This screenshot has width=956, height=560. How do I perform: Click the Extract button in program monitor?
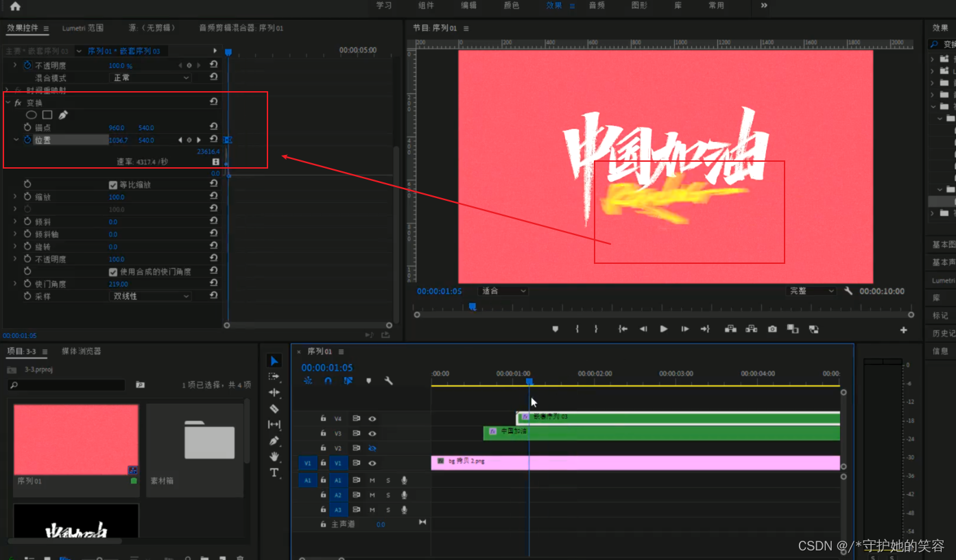point(752,329)
